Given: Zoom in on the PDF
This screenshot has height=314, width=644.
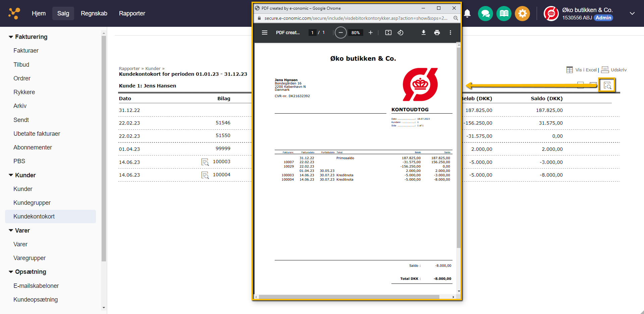Looking at the screenshot, I should click(370, 33).
